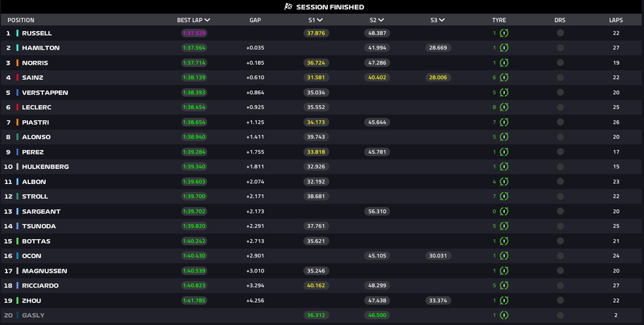Click Verstappen's DRS indicator dot

560,92
